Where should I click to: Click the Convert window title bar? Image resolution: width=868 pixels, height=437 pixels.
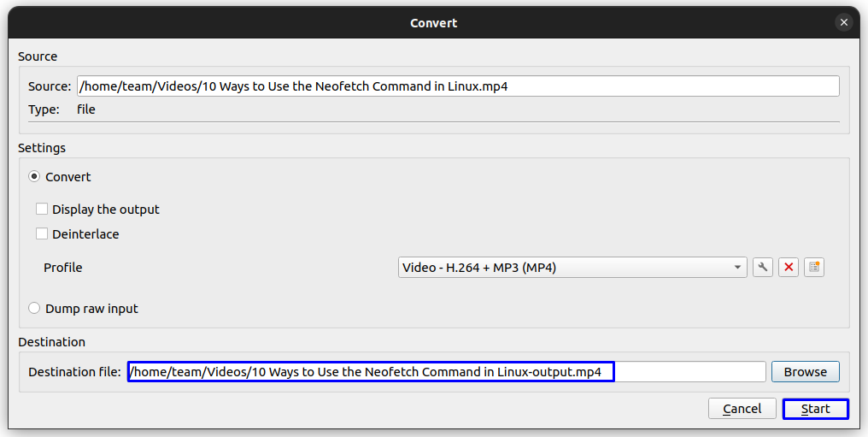click(x=433, y=23)
